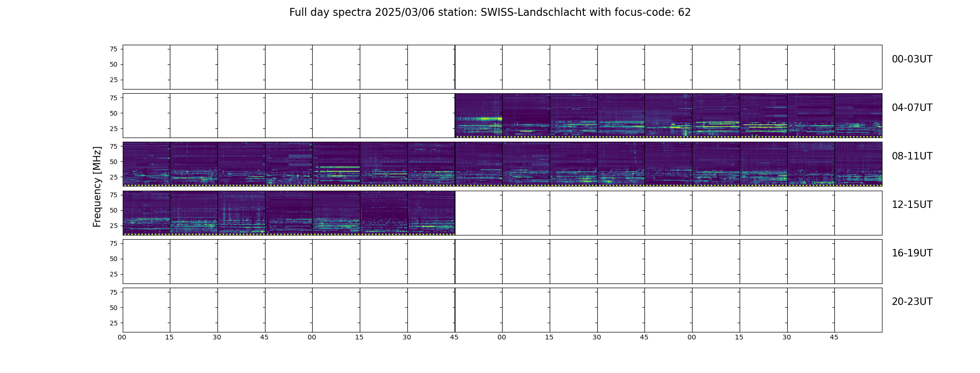This screenshot has width=980, height=373.
Task: Select the 'Frequency [MHz]' y-axis label
Action: point(97,187)
